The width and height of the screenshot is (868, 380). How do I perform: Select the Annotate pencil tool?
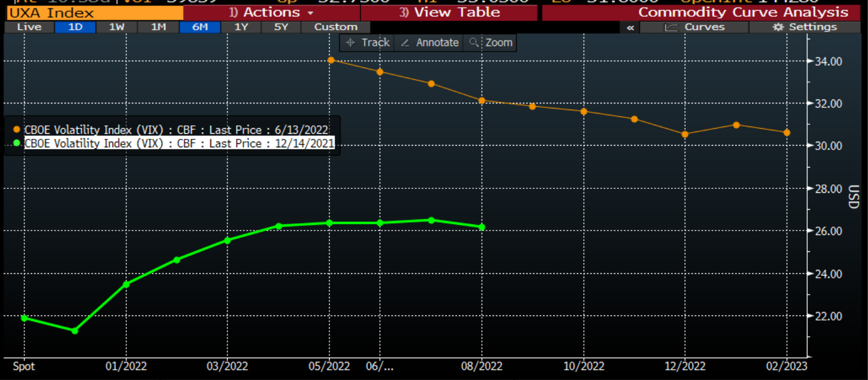point(430,43)
